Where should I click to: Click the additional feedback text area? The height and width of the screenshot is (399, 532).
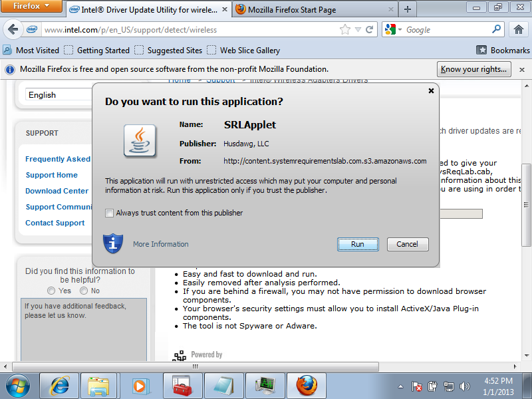tap(84, 329)
